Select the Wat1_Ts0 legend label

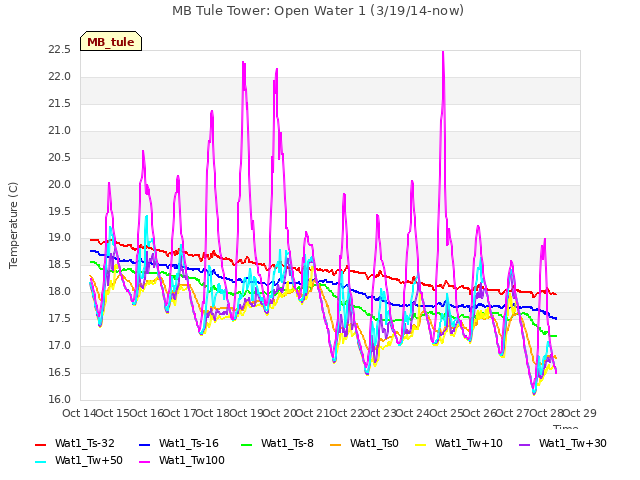pos(374,443)
